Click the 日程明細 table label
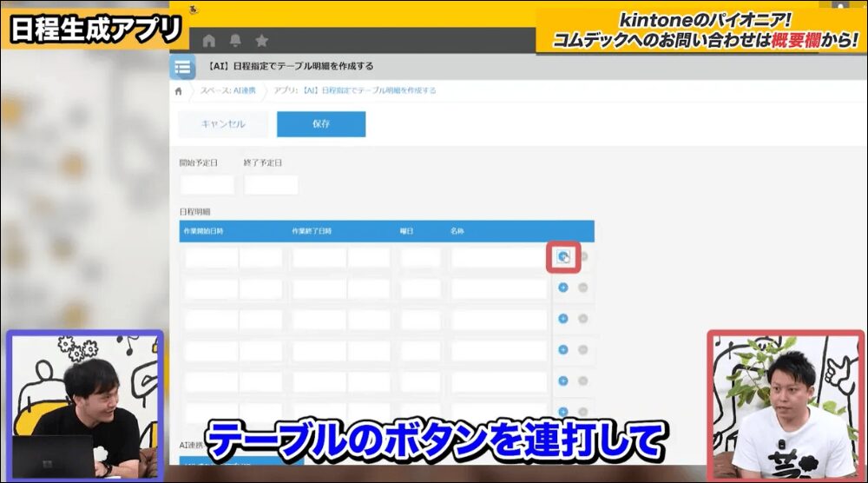Screen dimensions: 868x483 click(x=194, y=212)
